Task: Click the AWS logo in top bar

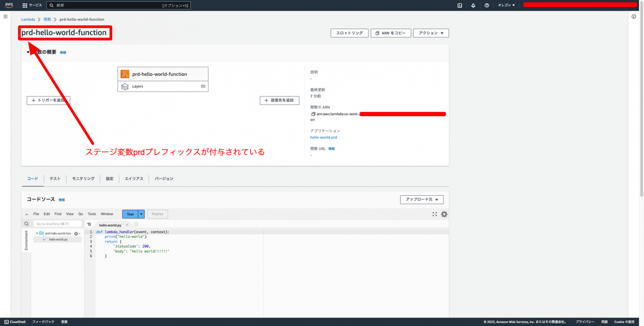Action: tap(9, 5)
